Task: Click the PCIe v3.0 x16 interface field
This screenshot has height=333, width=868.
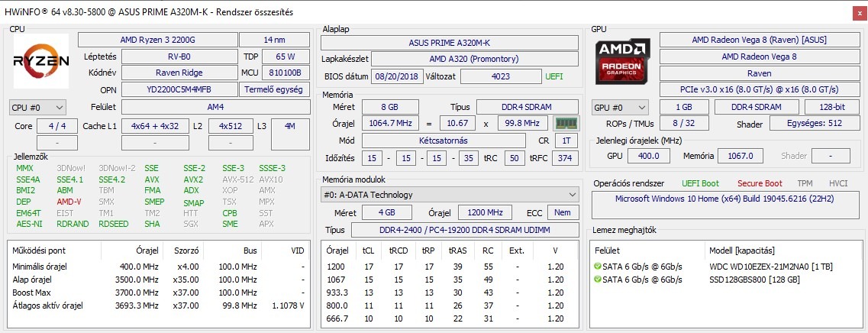Action: point(759,89)
